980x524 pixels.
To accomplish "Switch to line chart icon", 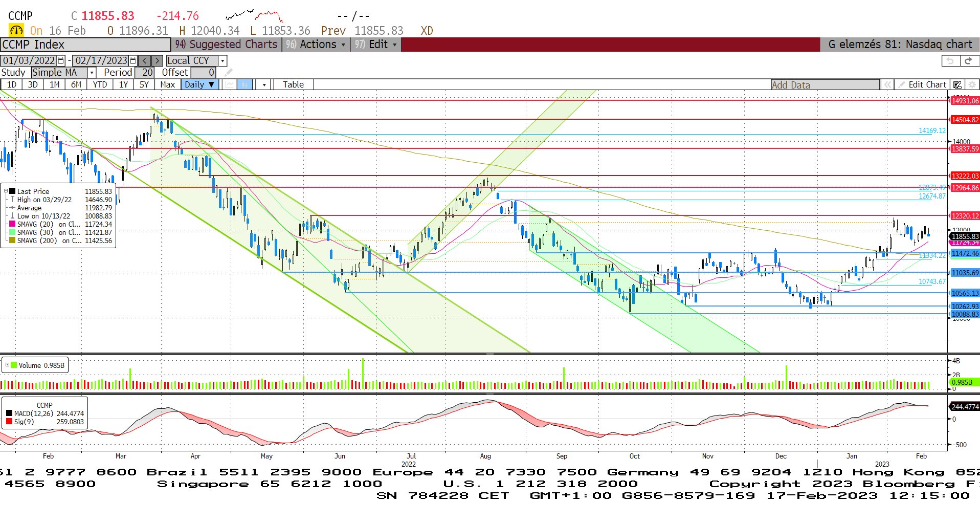I will 230,84.
